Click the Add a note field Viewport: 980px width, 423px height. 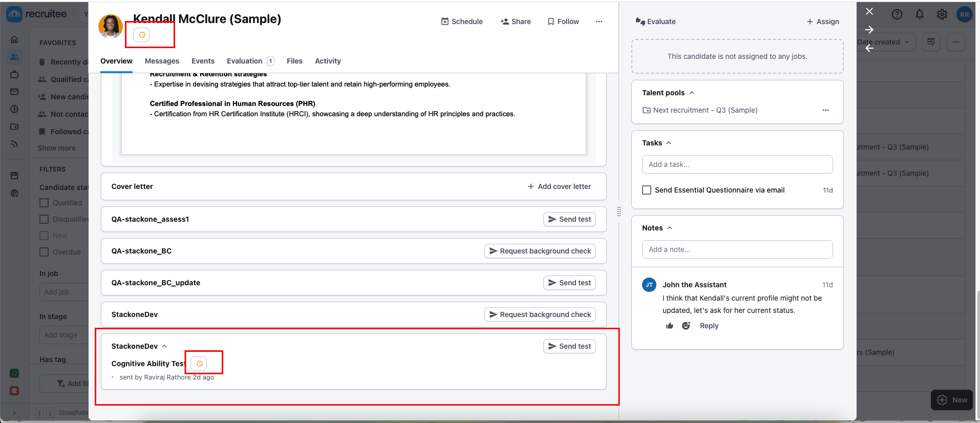[x=737, y=249]
